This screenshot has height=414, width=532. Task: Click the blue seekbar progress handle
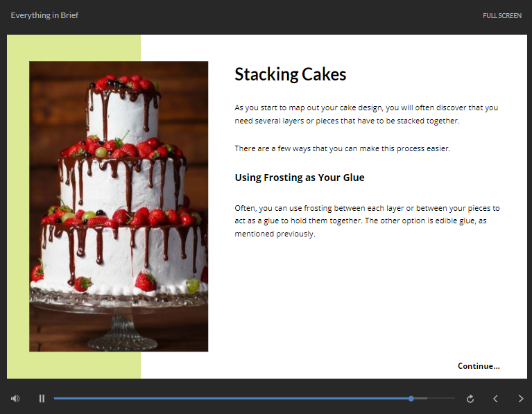[411, 398]
